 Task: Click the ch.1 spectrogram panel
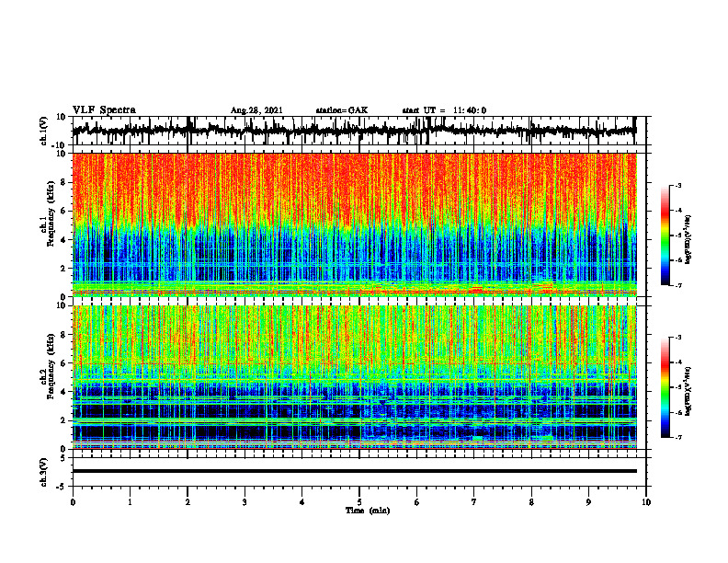tap(354, 224)
